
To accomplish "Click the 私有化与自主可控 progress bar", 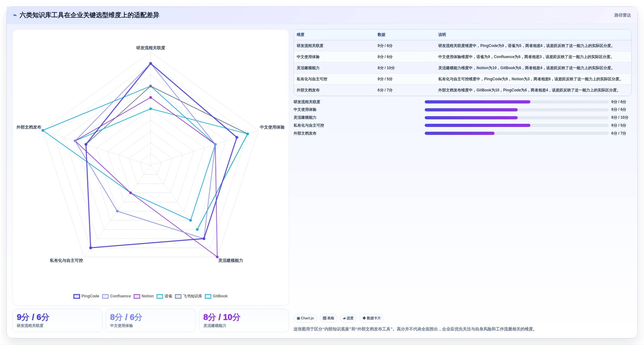I will pos(516,125).
